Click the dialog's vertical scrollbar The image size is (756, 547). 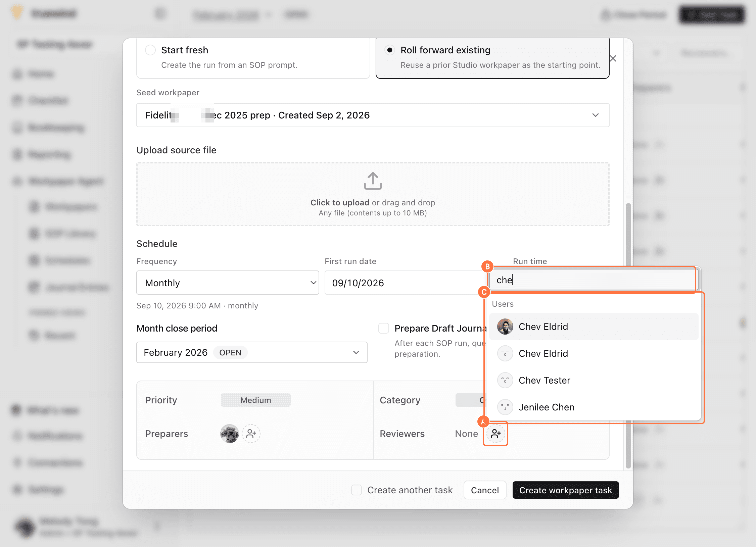coord(628,336)
